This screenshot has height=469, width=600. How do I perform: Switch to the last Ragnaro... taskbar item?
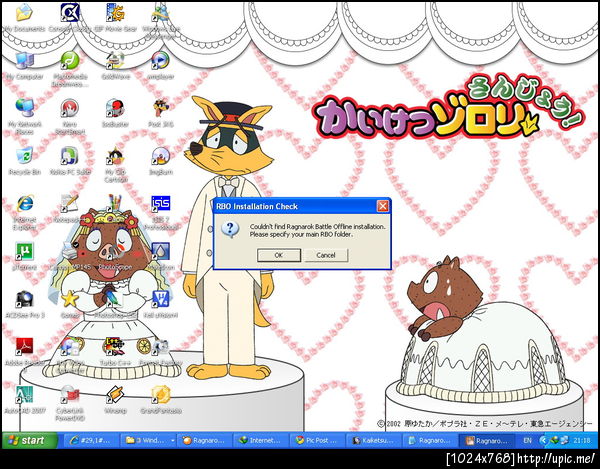486,441
